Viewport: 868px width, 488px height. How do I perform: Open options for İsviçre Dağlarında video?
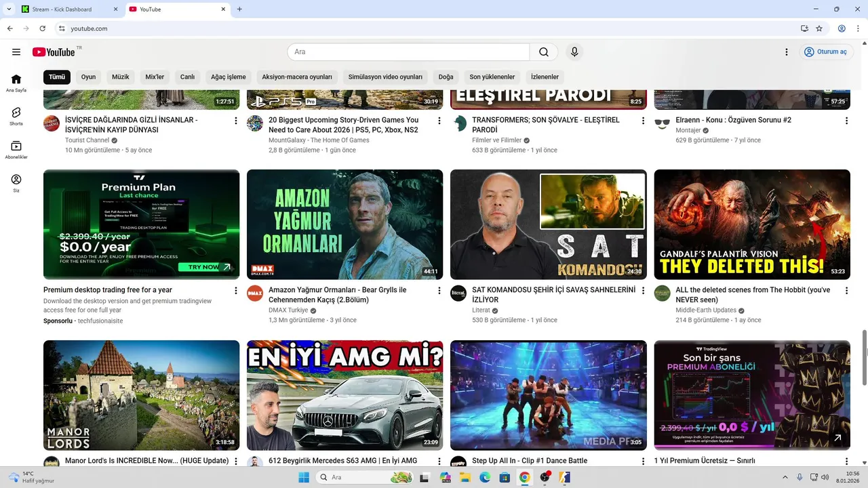point(236,121)
